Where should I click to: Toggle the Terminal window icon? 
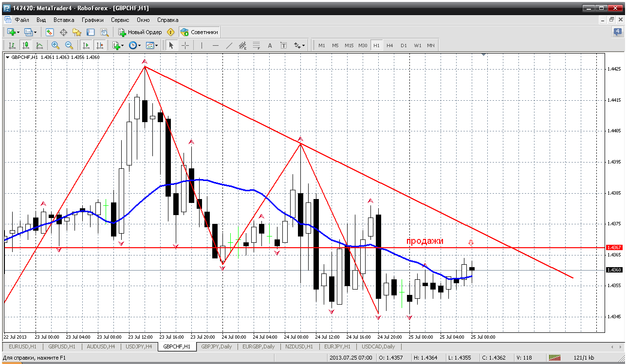tap(91, 32)
